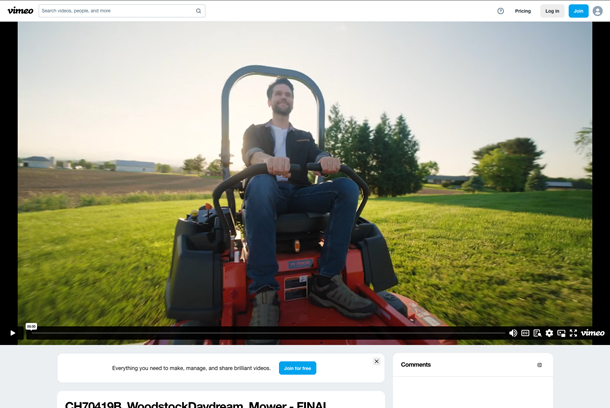This screenshot has height=408, width=610.
Task: Click the search magnifier icon
Action: (x=198, y=11)
